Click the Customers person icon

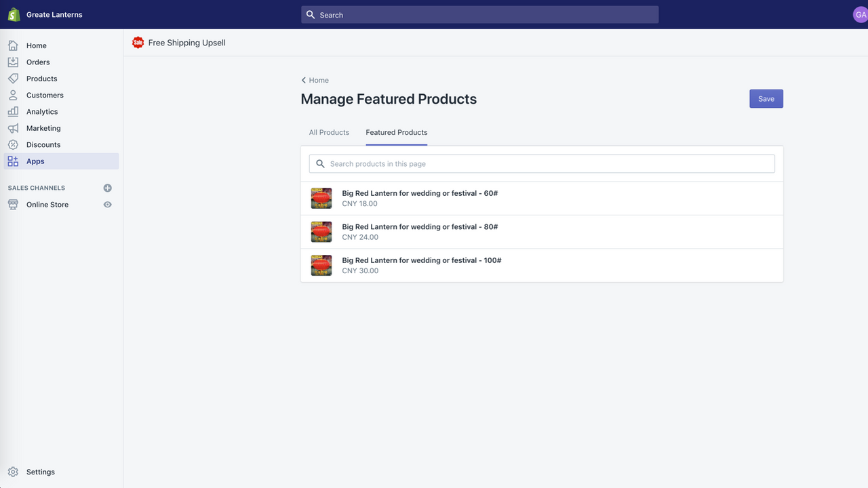13,95
